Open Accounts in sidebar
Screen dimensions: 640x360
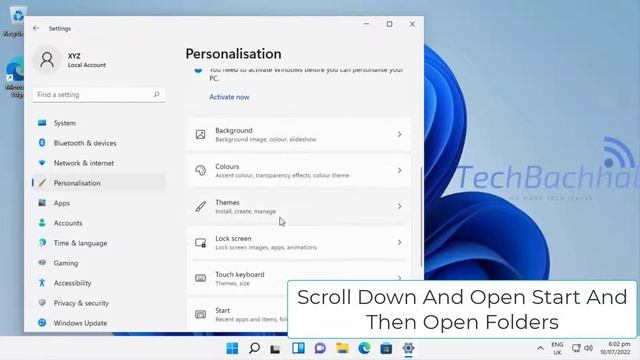click(x=99, y=223)
